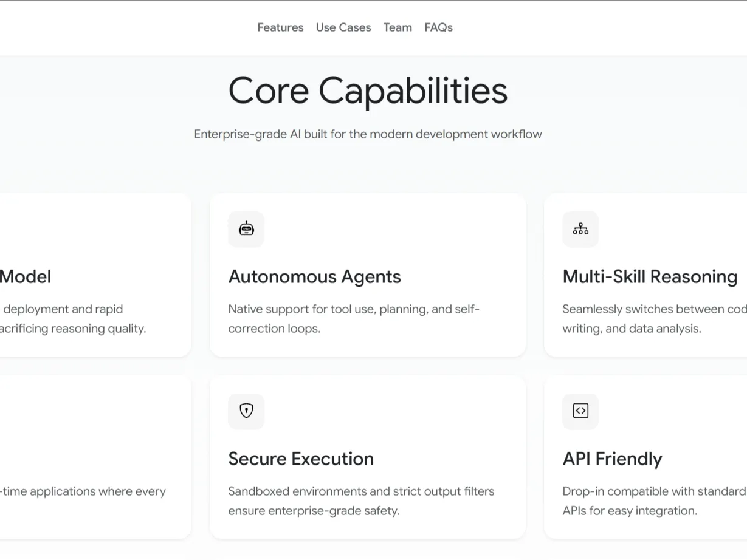Click the Core Capabilities page heading
The width and height of the screenshot is (747, 560).
click(368, 91)
